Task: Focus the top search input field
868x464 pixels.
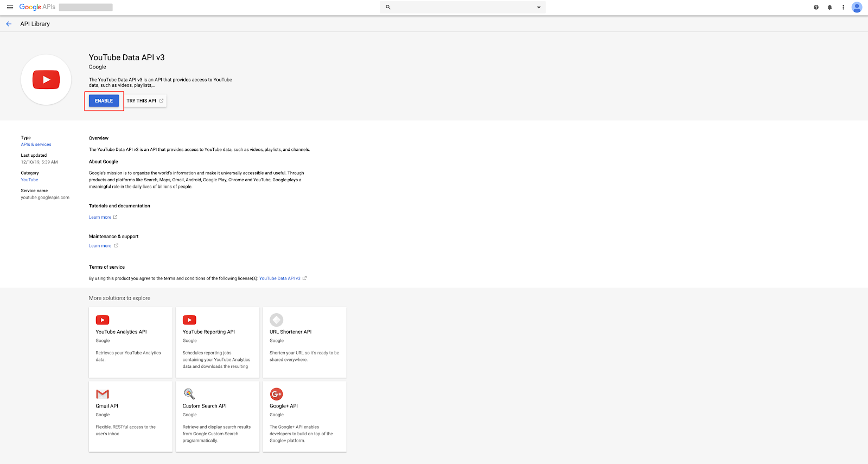Action: [463, 7]
